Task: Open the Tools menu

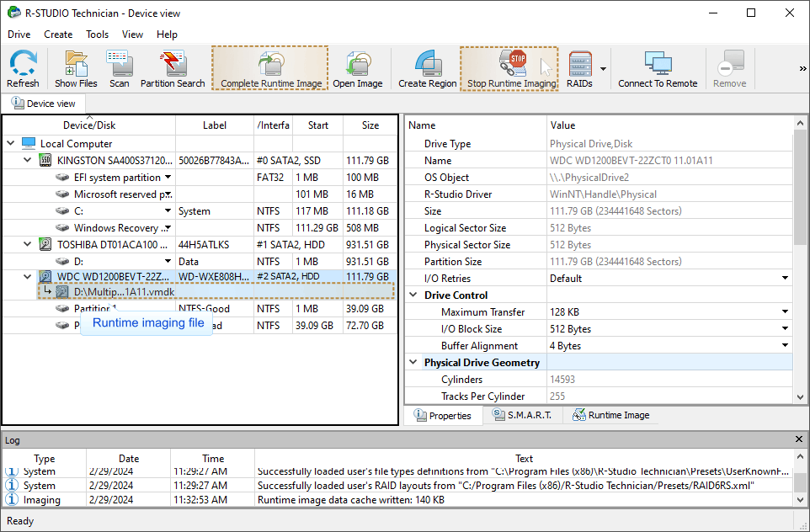Action: pos(97,34)
